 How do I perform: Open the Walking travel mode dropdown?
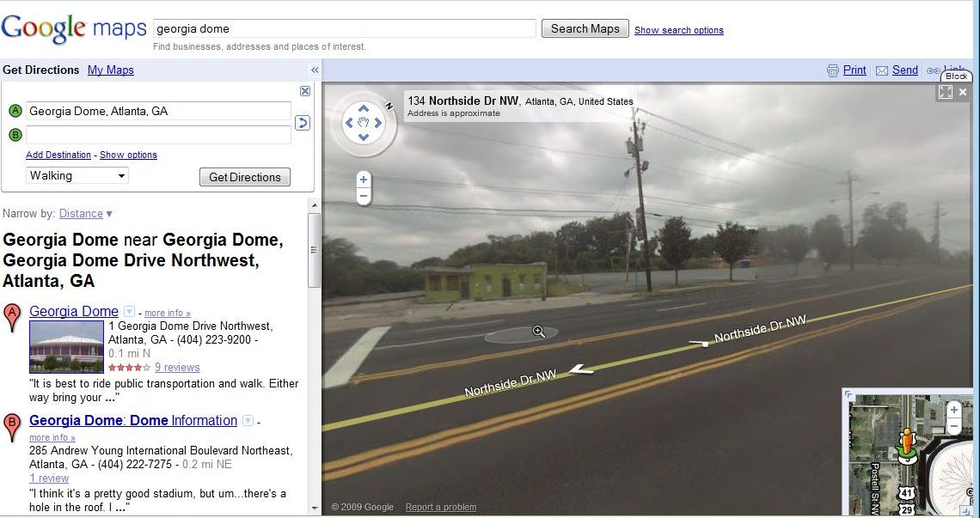point(77,175)
